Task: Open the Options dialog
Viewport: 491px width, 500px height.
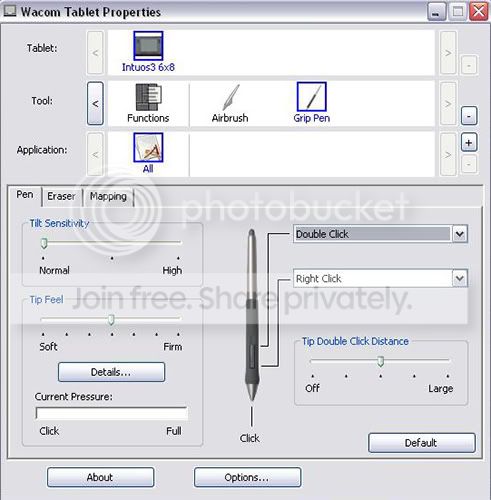Action: coord(247,477)
